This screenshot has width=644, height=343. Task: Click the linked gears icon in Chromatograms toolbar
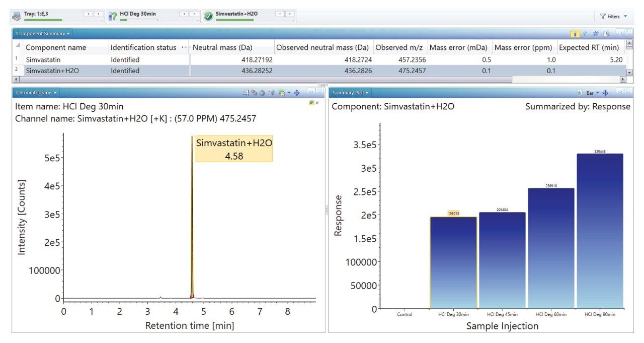point(254,93)
